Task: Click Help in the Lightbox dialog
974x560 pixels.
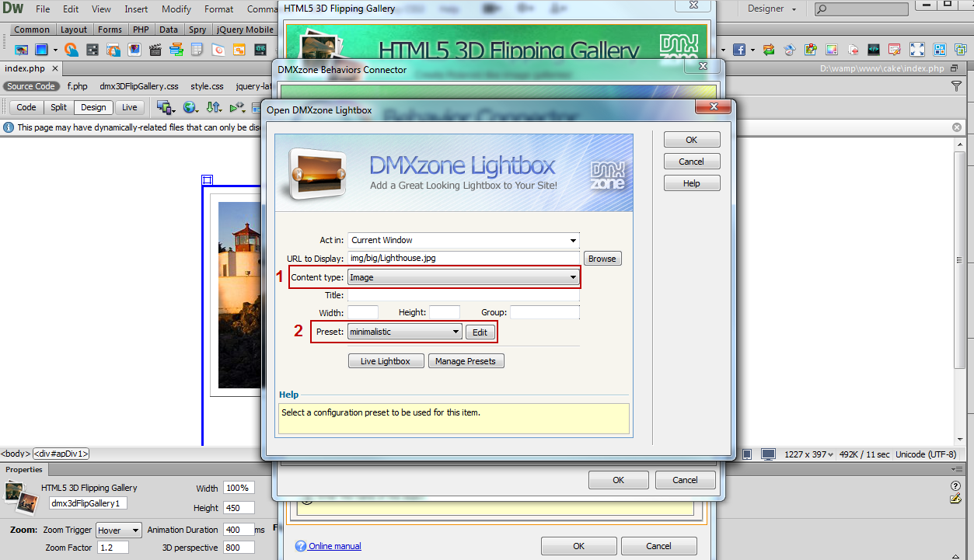Action: [x=692, y=183]
